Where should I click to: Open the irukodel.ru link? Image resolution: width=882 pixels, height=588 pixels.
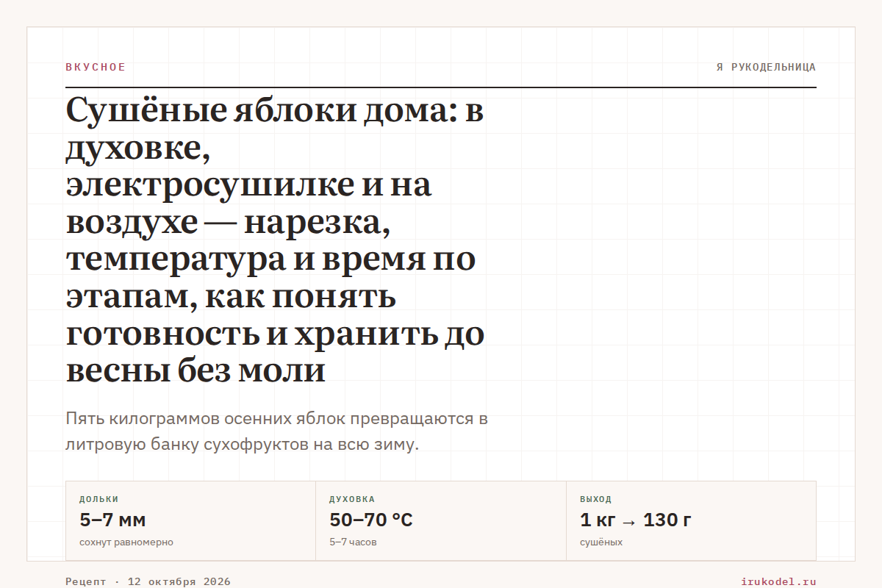pos(779,581)
